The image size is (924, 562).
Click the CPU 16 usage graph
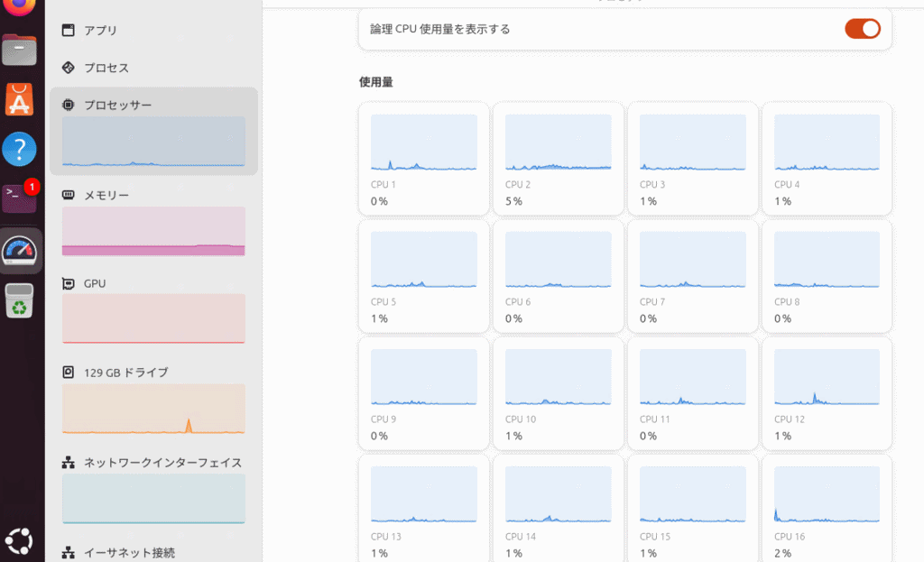(x=827, y=494)
